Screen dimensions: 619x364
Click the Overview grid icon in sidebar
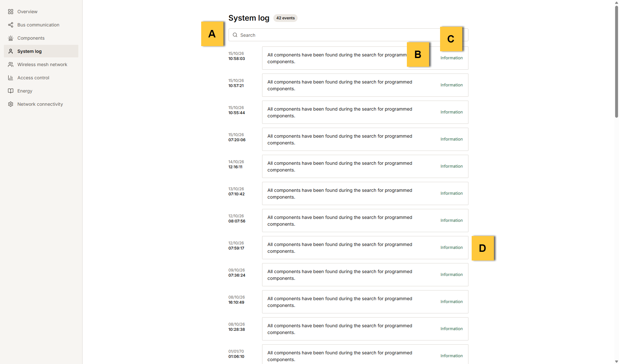pyautogui.click(x=11, y=12)
